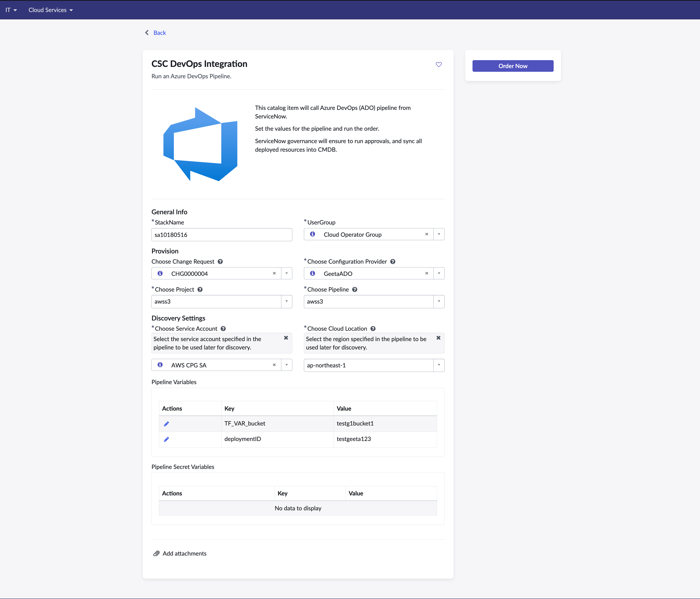The image size is (700, 599).
Task: Dismiss the service account help message
Action: tap(286, 338)
